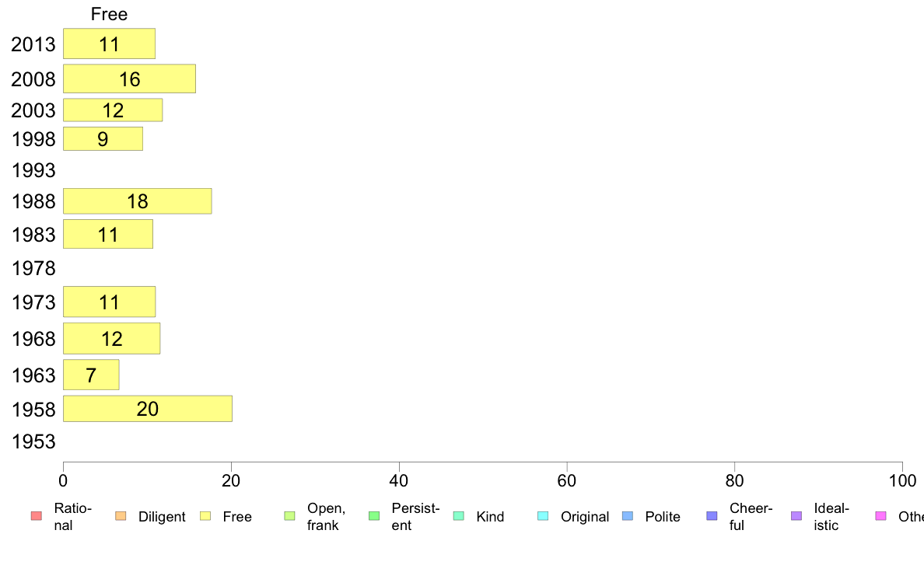
Task: Click the red Rational legend swatch
Action: (x=36, y=517)
